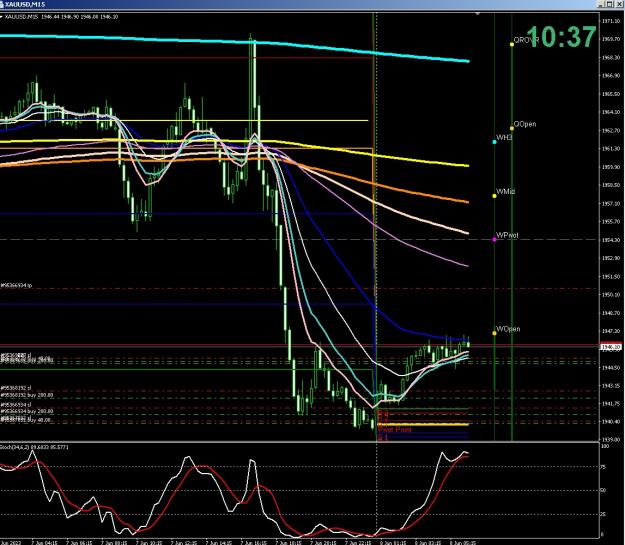This screenshot has height=545, width=625.
Task: Select the chart shift triangle marker on top edge
Action: tap(477, 14)
